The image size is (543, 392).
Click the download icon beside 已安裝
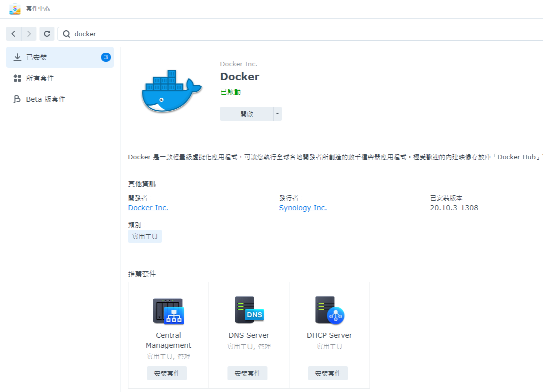point(17,57)
